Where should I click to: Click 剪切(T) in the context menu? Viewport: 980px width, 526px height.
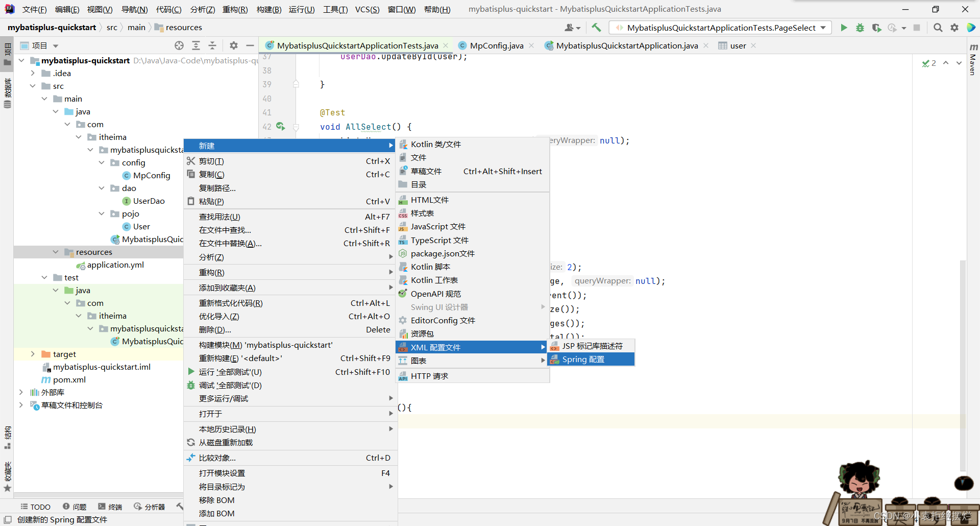click(x=290, y=161)
